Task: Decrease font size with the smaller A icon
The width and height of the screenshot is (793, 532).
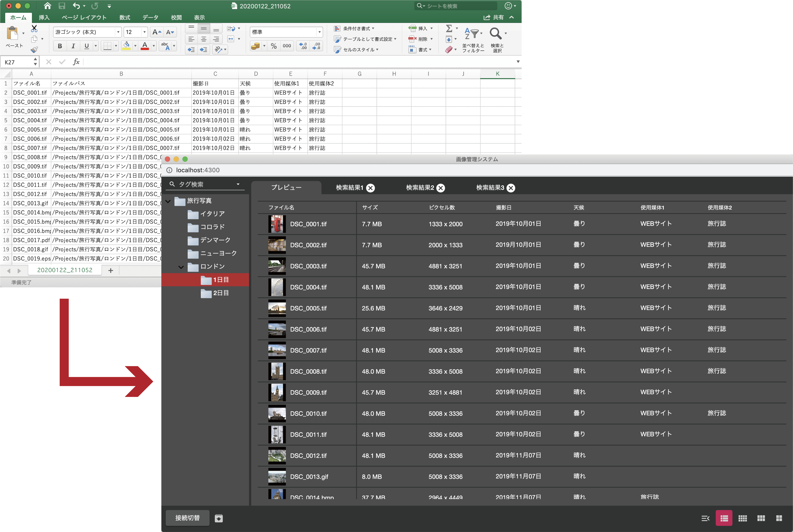Action: point(170,32)
